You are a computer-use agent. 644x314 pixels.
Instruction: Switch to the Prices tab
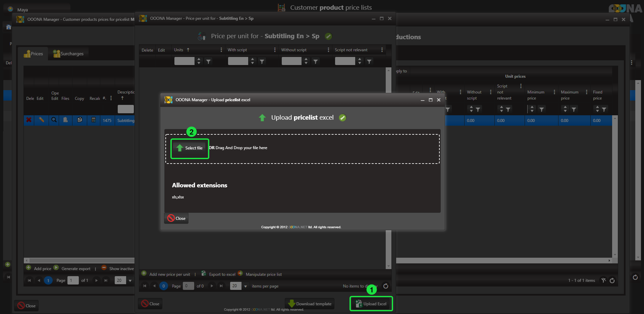[x=33, y=54]
